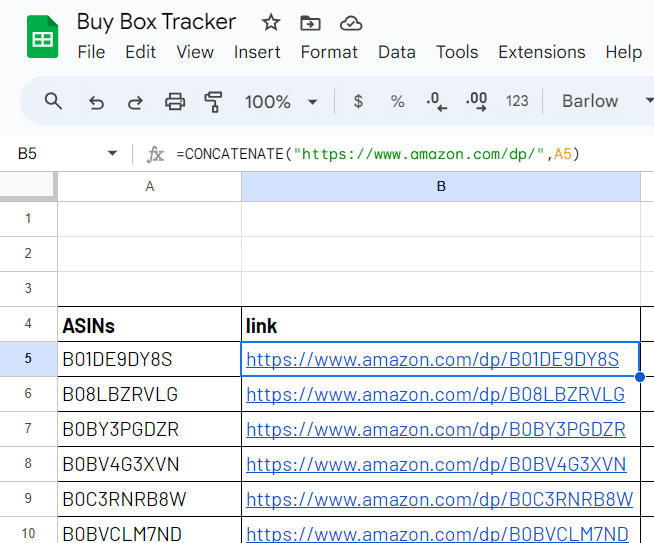Open the Format menu
The height and width of the screenshot is (543, 654).
point(329,52)
